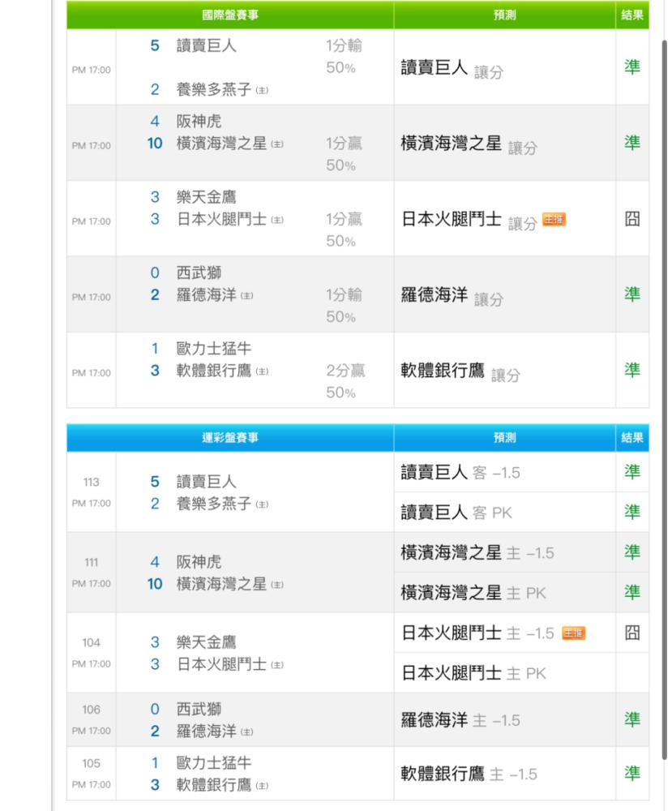The height and width of the screenshot is (811, 672).
Task: Click 結果 in the green header
Action: click(632, 15)
